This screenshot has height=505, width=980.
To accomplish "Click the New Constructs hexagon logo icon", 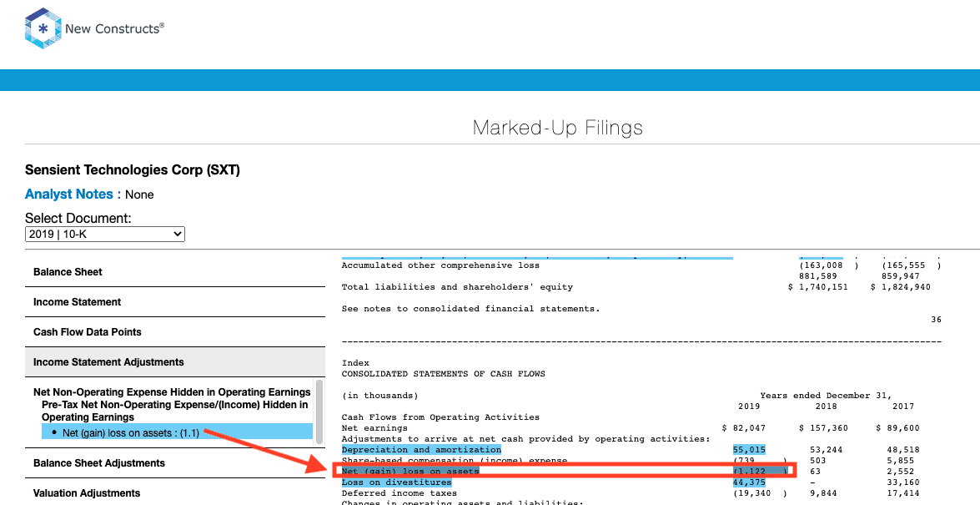I will 43,28.
